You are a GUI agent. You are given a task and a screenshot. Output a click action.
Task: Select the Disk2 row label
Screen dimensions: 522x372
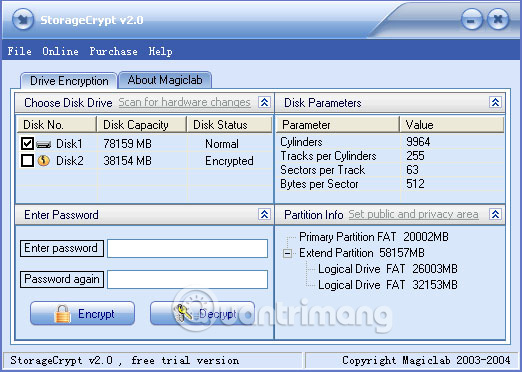click(70, 161)
